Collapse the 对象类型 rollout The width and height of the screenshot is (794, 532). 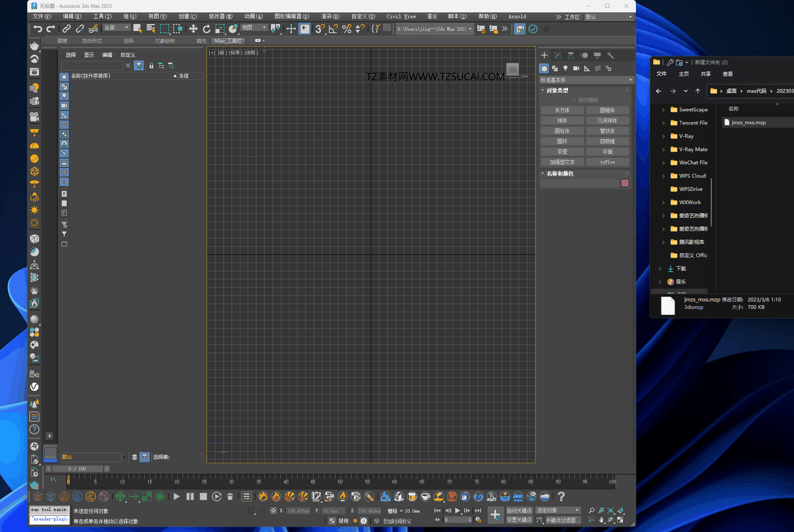pyautogui.click(x=557, y=90)
